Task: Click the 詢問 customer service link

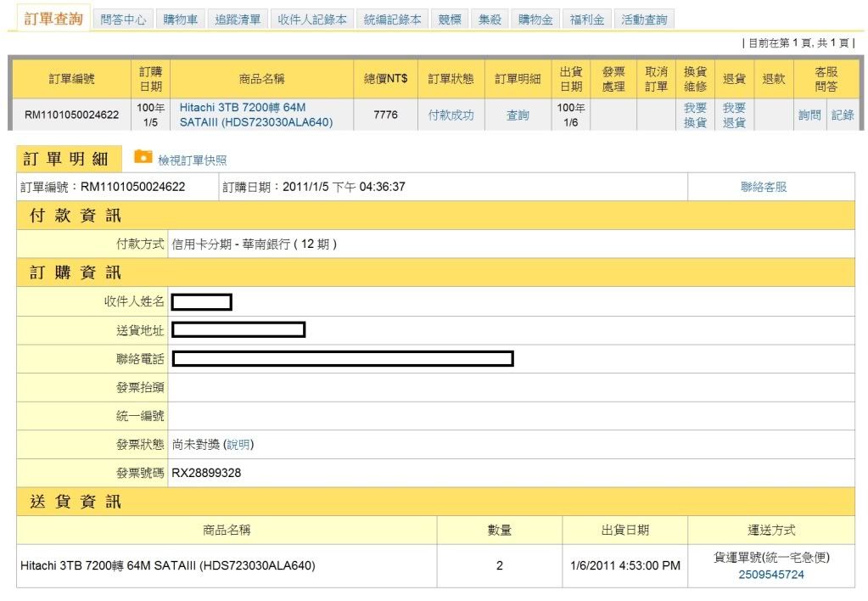Action: click(x=809, y=115)
